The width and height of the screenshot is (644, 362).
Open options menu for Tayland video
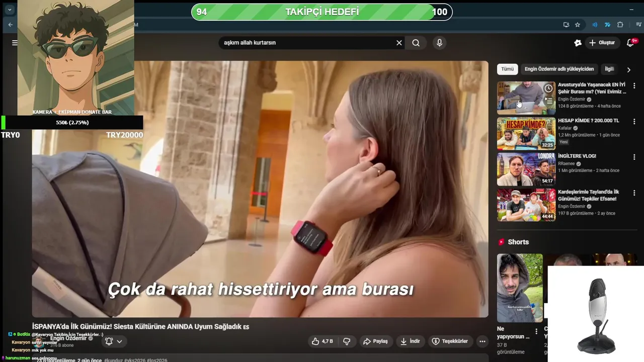click(x=634, y=193)
